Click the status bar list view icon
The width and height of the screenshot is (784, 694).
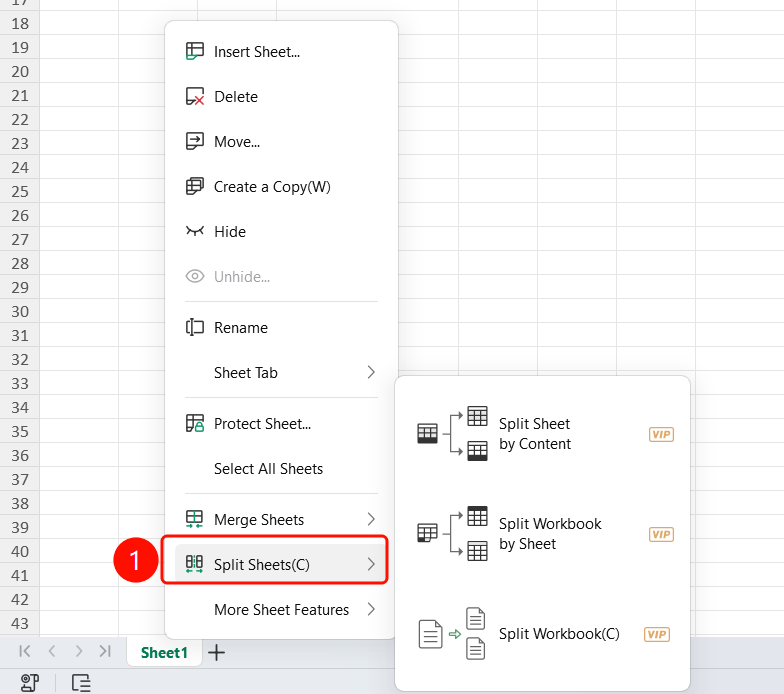81,682
